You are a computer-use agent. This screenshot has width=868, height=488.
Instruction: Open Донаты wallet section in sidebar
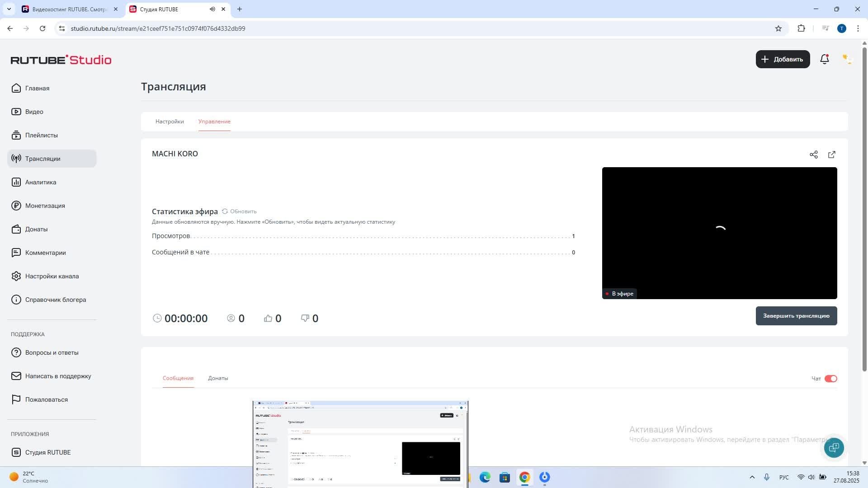tap(36, 229)
